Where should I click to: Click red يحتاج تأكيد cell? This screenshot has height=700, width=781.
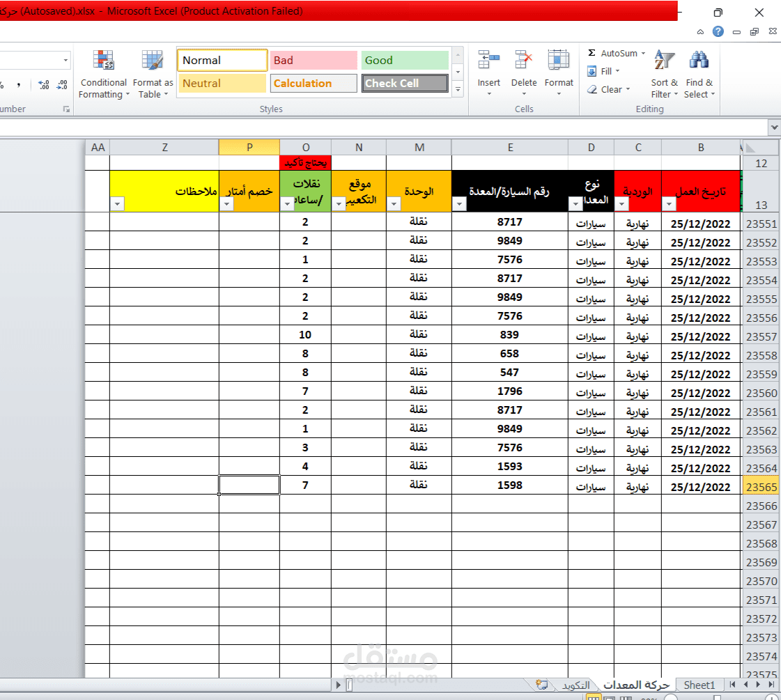click(x=305, y=163)
